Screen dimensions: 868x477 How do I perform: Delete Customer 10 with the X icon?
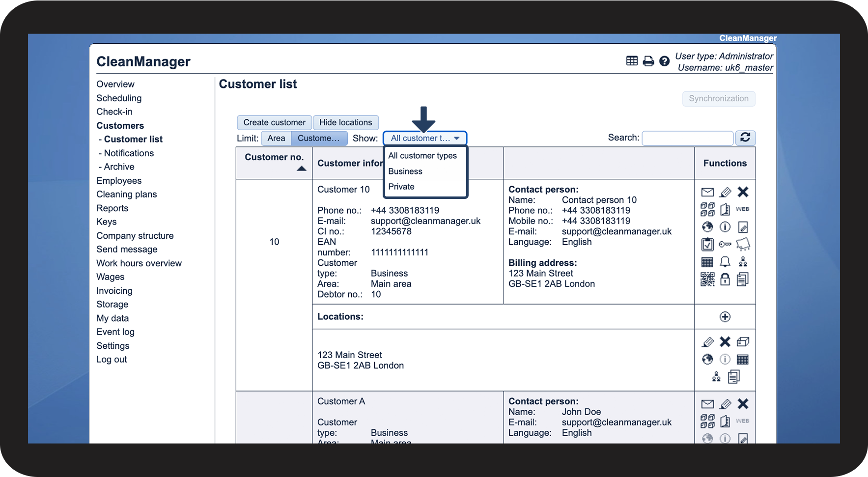pos(743,192)
